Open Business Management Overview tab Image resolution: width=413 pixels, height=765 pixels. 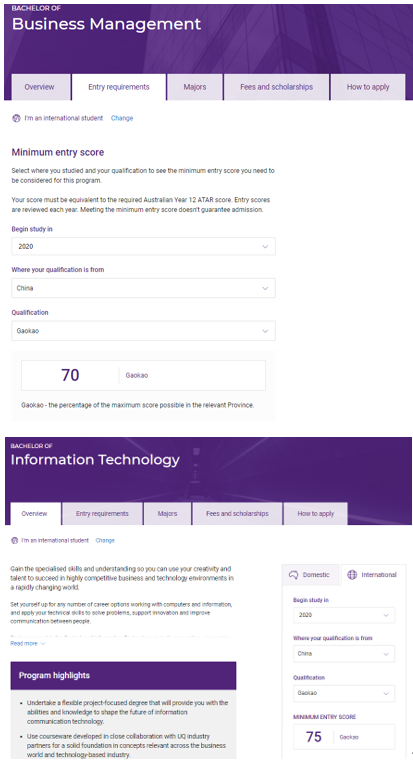point(39,87)
